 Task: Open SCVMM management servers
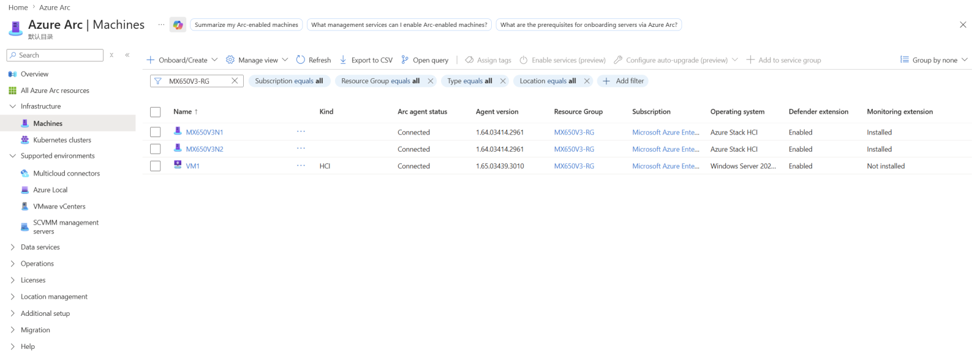[x=67, y=227]
